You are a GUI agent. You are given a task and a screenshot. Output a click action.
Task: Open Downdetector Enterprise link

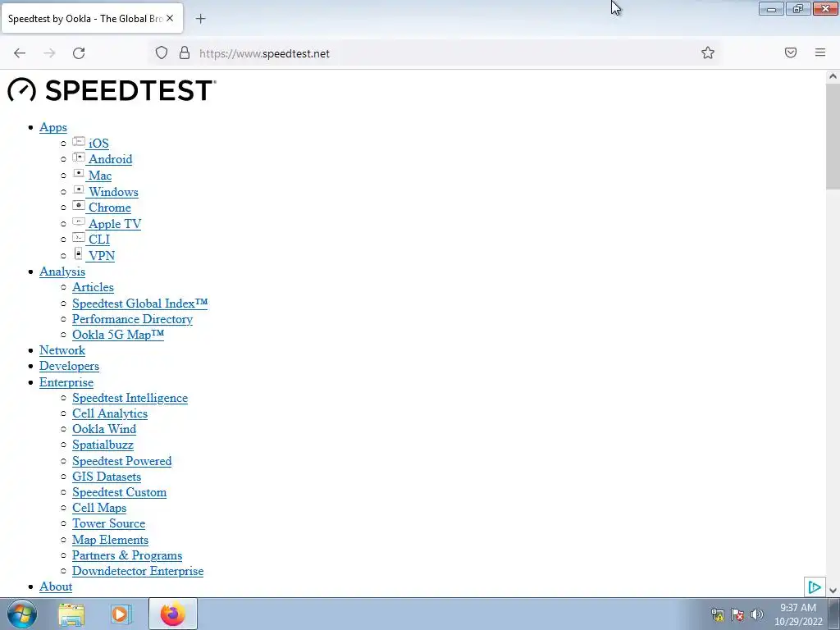pyautogui.click(x=138, y=571)
